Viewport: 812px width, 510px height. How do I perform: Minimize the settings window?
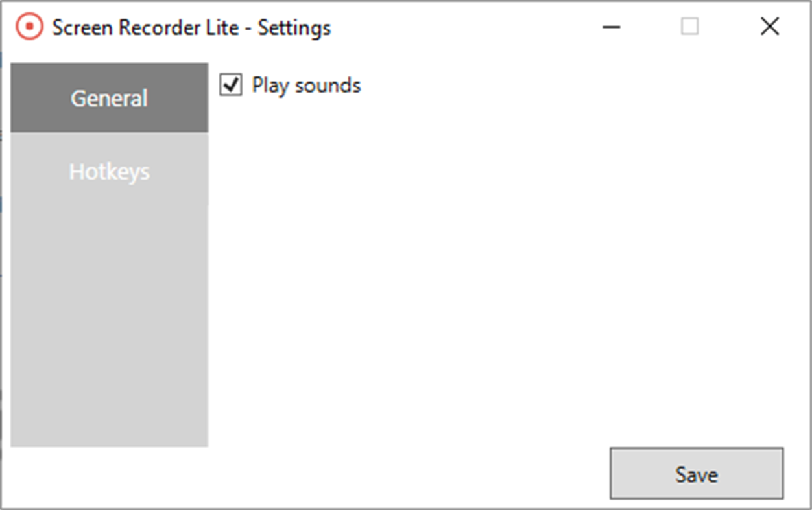tap(610, 27)
